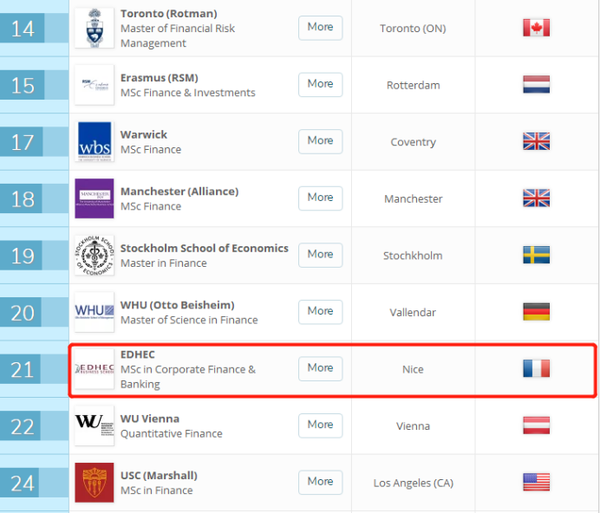Click the French flag icon
This screenshot has width=600, height=513.
pyautogui.click(x=536, y=369)
